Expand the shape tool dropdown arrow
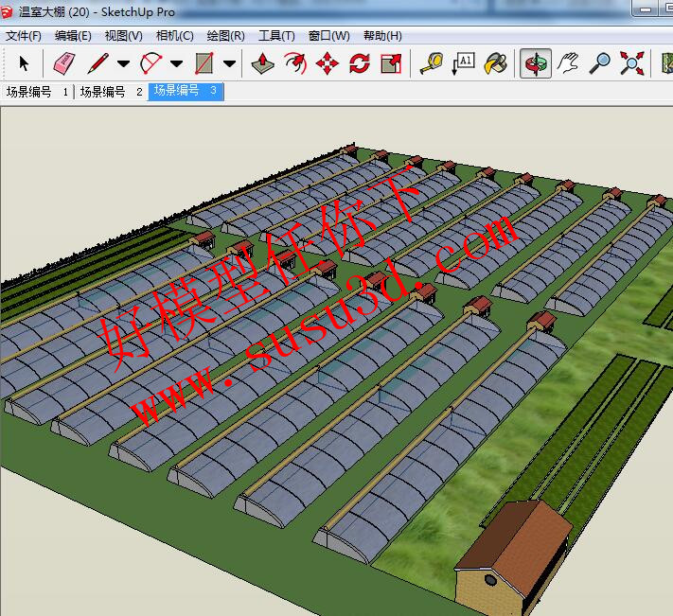The width and height of the screenshot is (673, 616). tap(230, 64)
